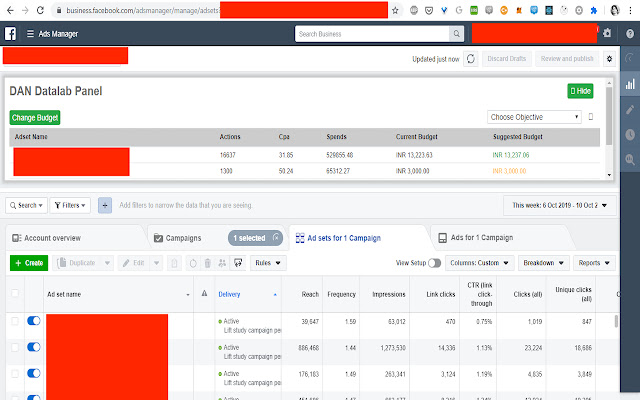Open the business settings gear in header
The image size is (640, 400).
click(607, 33)
